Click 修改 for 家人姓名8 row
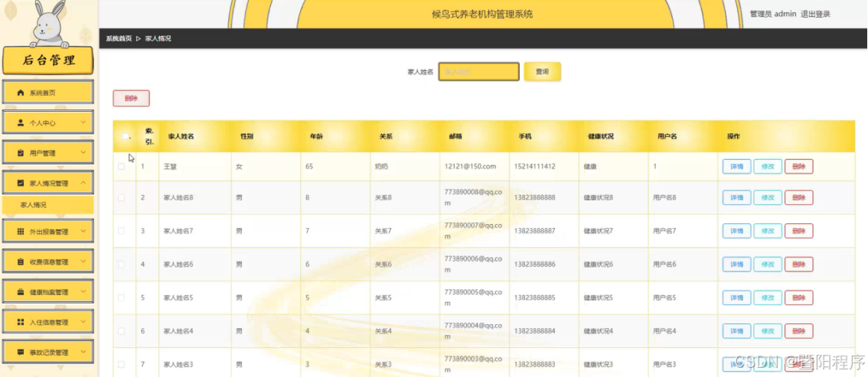The width and height of the screenshot is (868, 377). pyautogui.click(x=768, y=198)
